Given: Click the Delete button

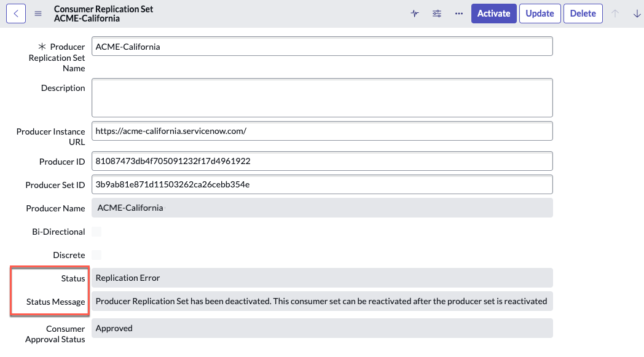Looking at the screenshot, I should pos(583,14).
